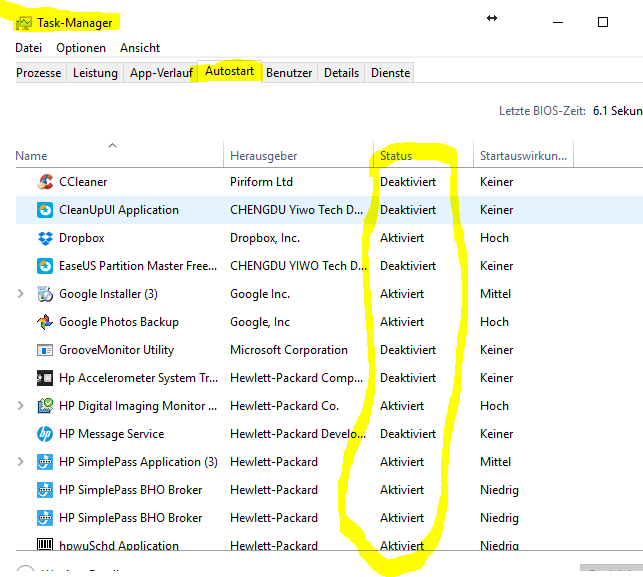
Task: Select the CCleaner row name
Action: coord(83,182)
